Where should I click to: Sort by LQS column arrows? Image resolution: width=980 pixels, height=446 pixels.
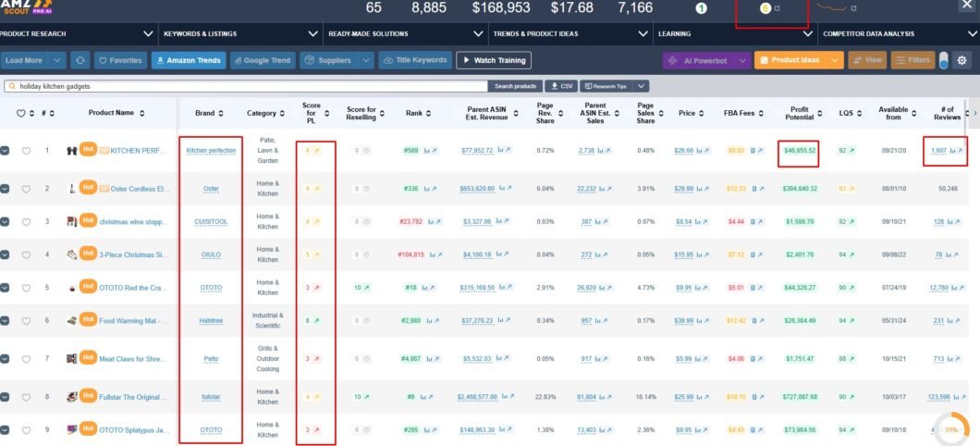click(x=860, y=113)
